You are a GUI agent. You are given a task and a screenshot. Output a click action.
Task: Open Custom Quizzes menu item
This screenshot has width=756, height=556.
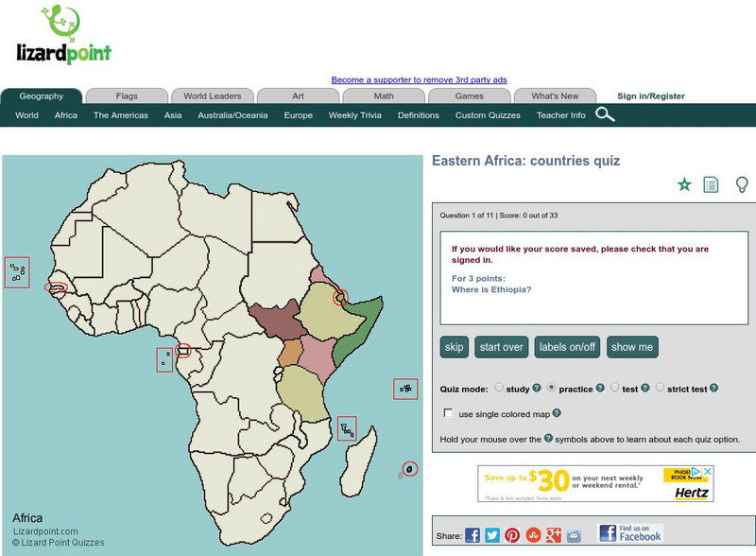tap(488, 115)
